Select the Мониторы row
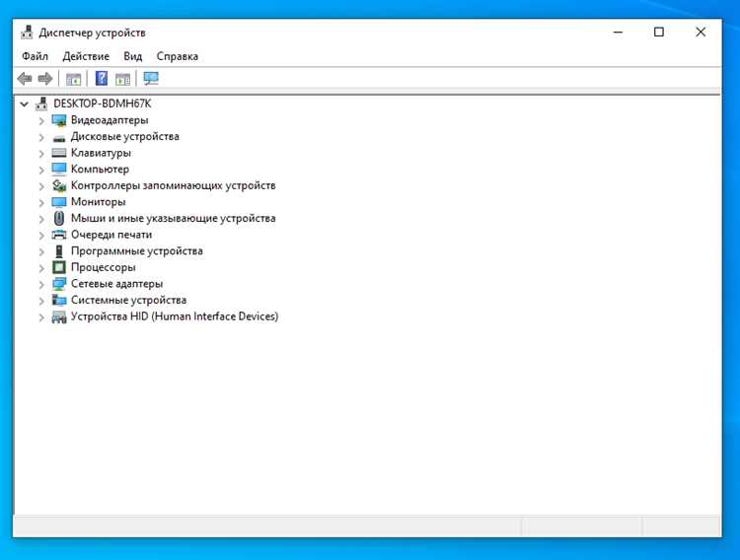Image resolution: width=740 pixels, height=560 pixels. pos(98,202)
